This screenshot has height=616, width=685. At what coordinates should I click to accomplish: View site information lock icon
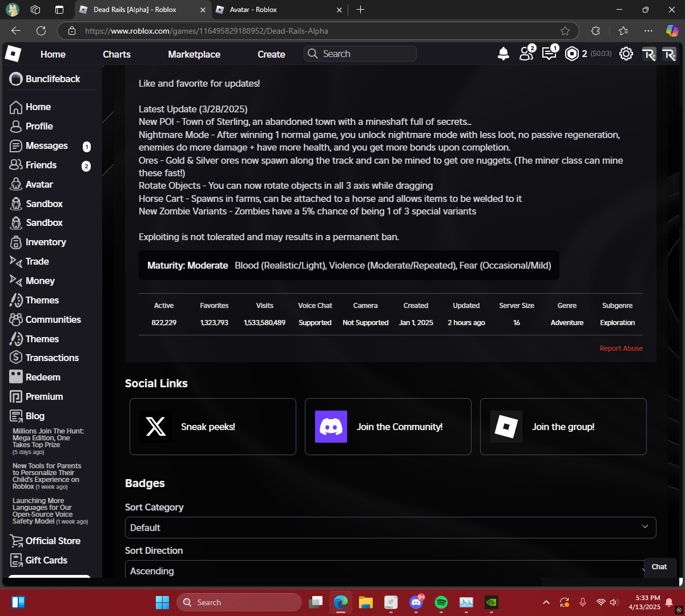point(71,31)
